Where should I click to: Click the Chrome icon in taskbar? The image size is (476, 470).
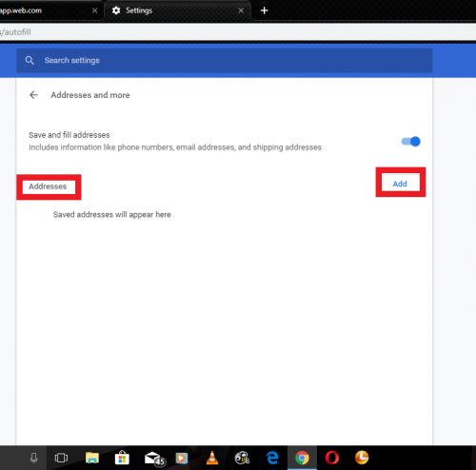(302, 458)
